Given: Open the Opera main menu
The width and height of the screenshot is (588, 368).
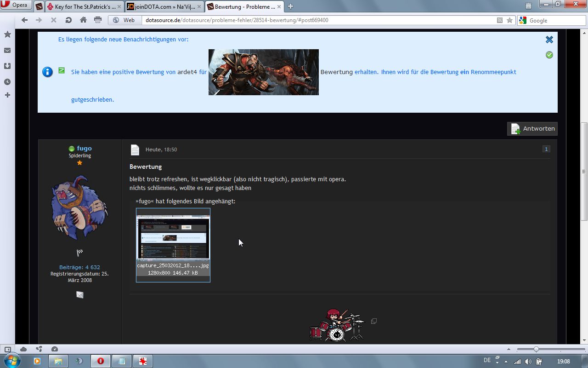Looking at the screenshot, I should 16,6.
